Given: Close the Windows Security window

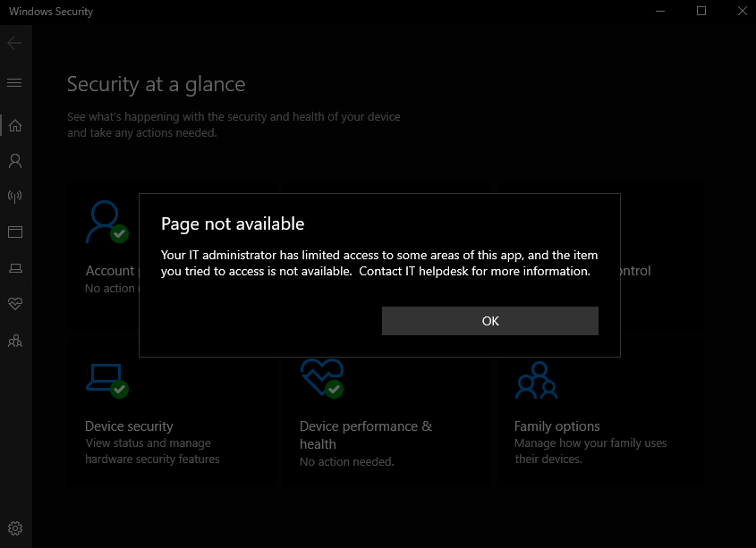Looking at the screenshot, I should coord(743,11).
